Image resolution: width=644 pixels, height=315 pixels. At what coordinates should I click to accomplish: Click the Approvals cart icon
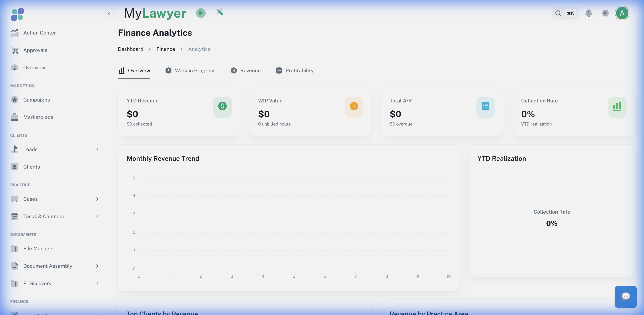[x=15, y=50]
